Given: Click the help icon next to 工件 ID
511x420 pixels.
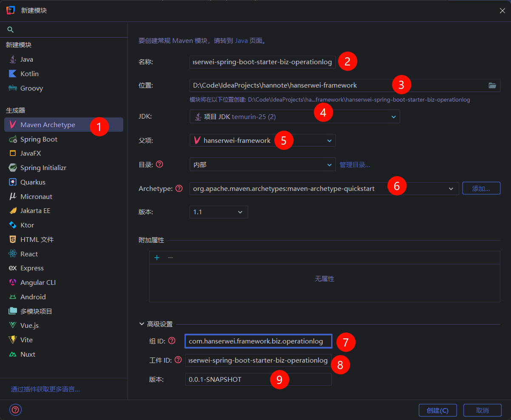Looking at the screenshot, I should [x=178, y=360].
